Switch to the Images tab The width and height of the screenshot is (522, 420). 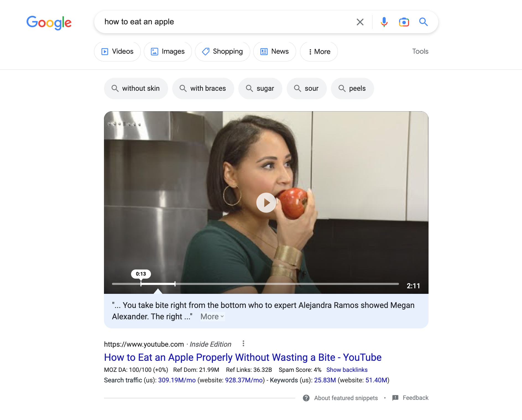click(x=168, y=51)
